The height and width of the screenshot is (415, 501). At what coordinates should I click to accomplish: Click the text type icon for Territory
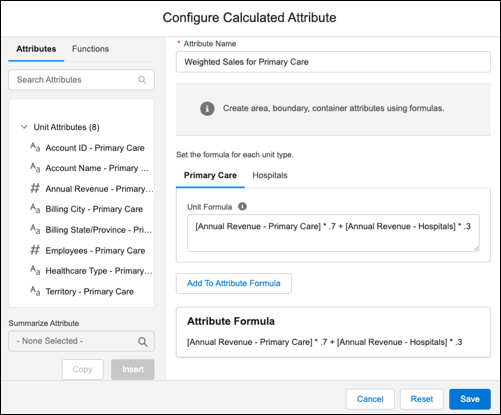pos(35,291)
